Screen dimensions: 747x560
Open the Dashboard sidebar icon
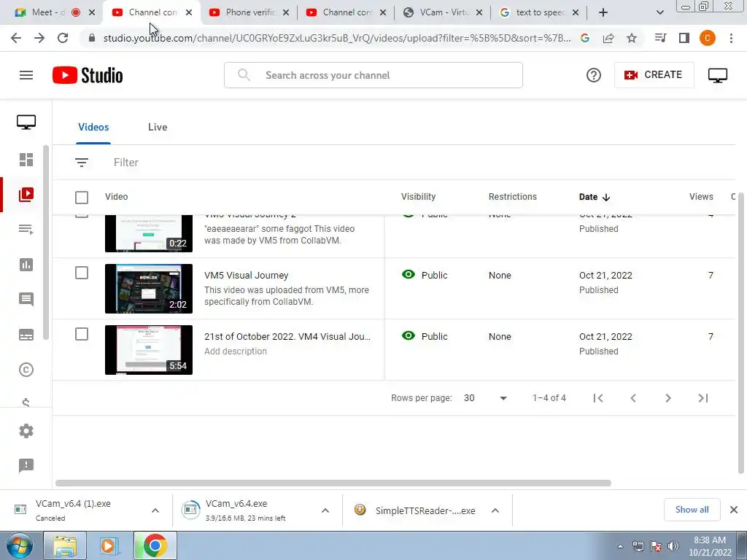point(26,160)
